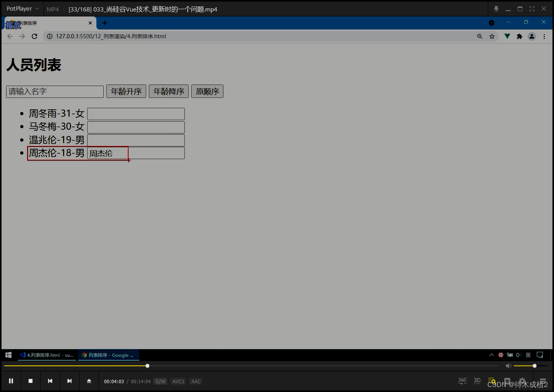Viewport: 554px width, 392px height.
Task: Click the address bar URL
Action: click(111, 36)
